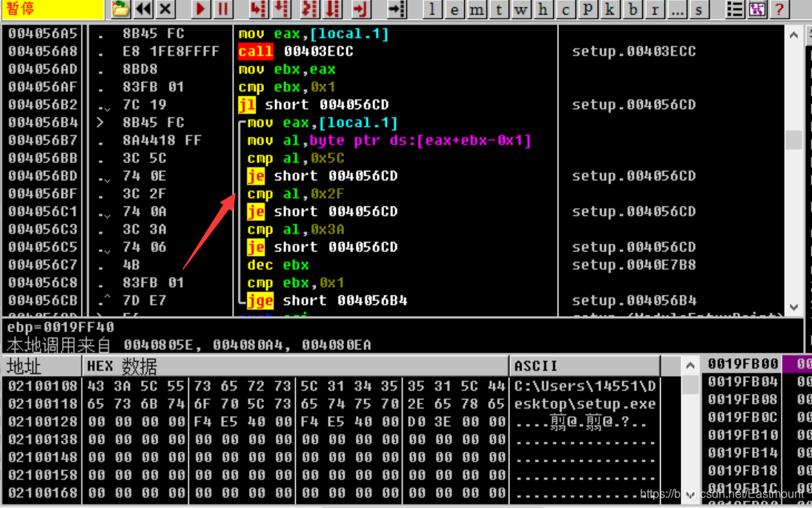Image resolution: width=812 pixels, height=508 pixels.
Task: Pause program execution
Action: click(x=223, y=10)
